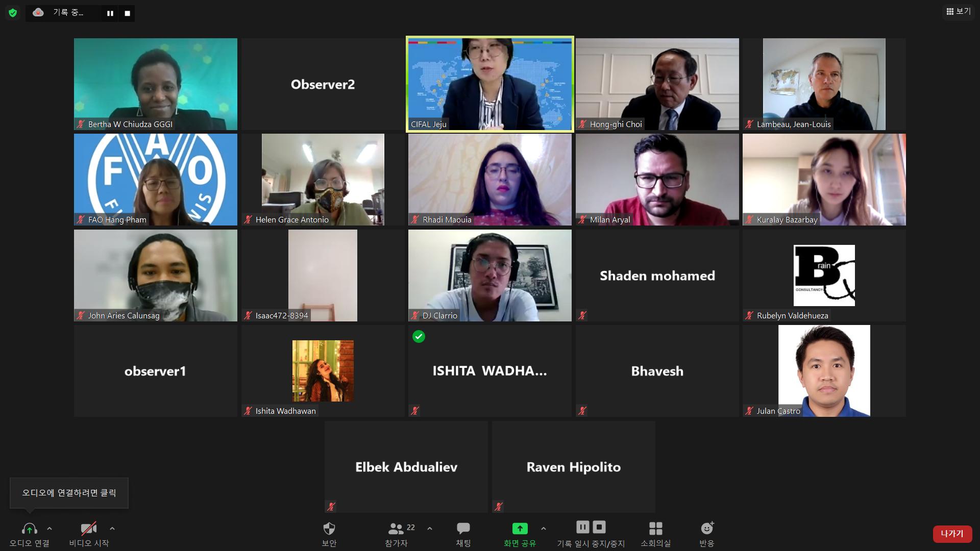Click the green encryption shield icon
This screenshot has width=980, height=551.
coord(13,13)
